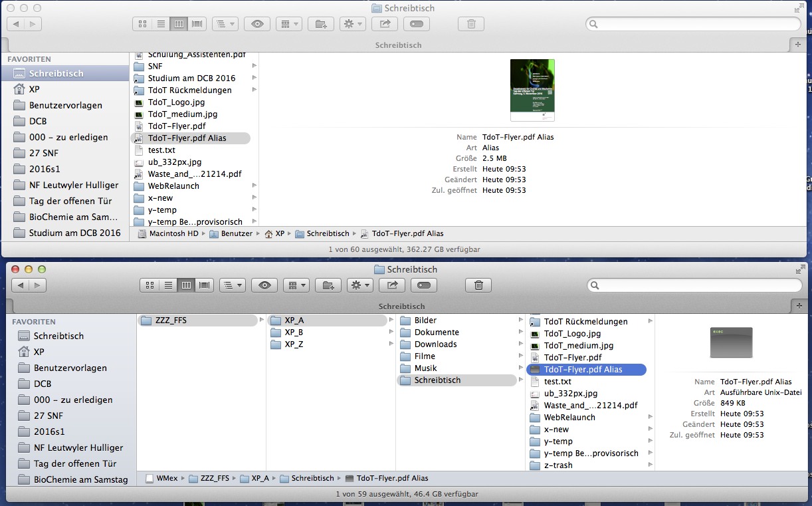
Task: Click share button in top window
Action: [385, 24]
